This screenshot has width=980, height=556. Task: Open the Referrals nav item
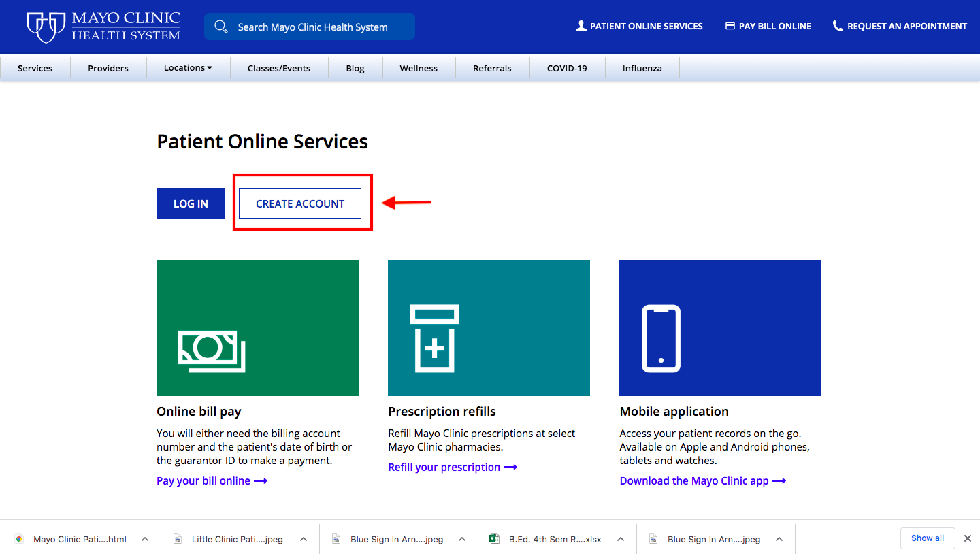[492, 68]
